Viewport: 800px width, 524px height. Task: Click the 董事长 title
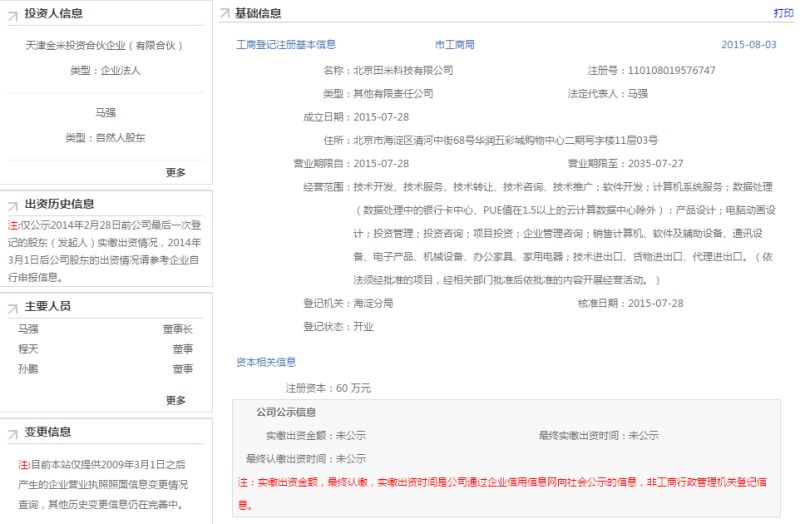178,329
